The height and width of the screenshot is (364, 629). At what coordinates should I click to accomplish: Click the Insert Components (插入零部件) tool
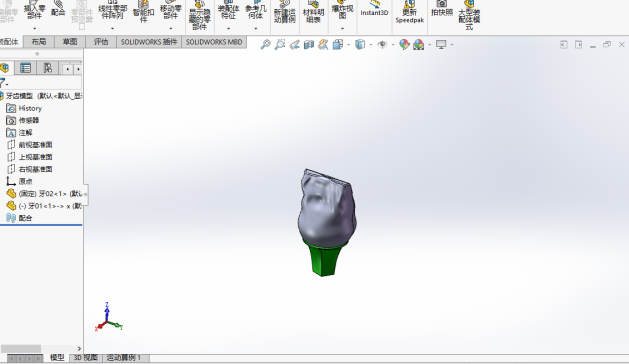click(34, 11)
